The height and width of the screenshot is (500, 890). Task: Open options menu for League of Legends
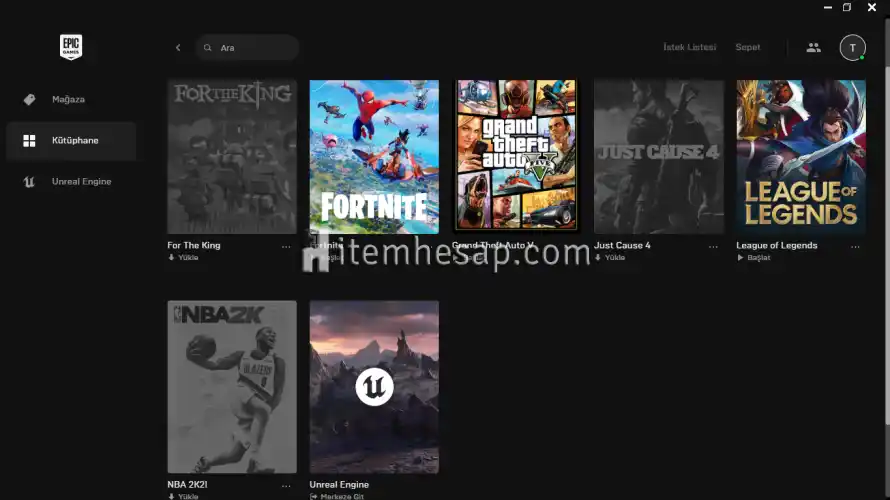[855, 246]
